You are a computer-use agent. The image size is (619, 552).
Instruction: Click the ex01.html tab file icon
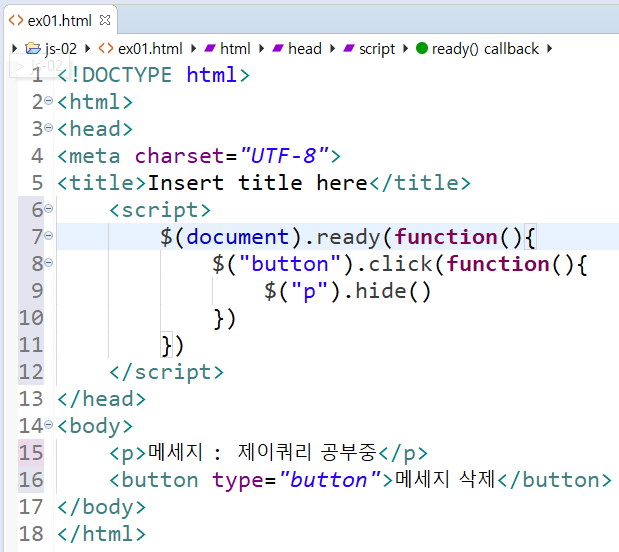(x=16, y=20)
